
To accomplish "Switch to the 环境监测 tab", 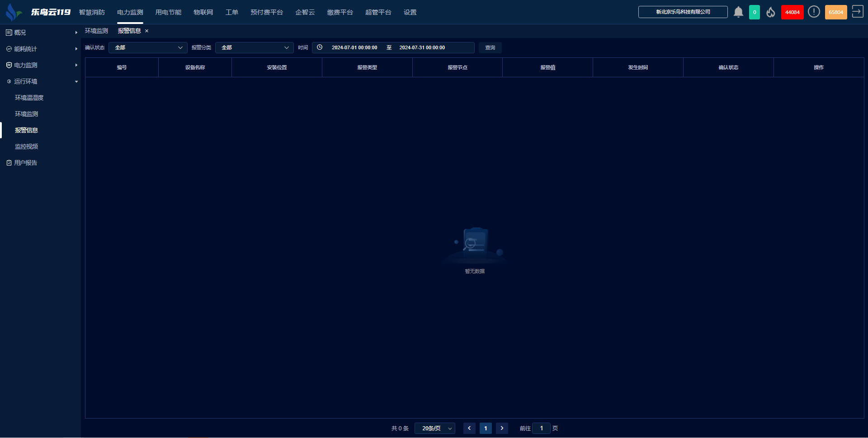I will pyautogui.click(x=96, y=31).
